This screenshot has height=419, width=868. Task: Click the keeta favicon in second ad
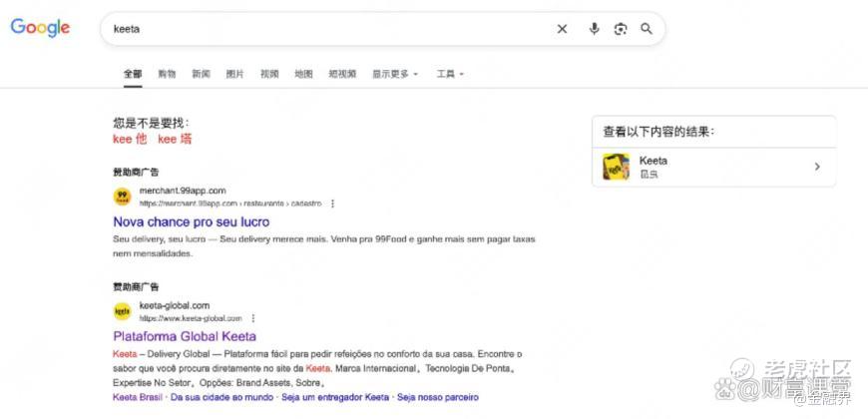(x=123, y=311)
